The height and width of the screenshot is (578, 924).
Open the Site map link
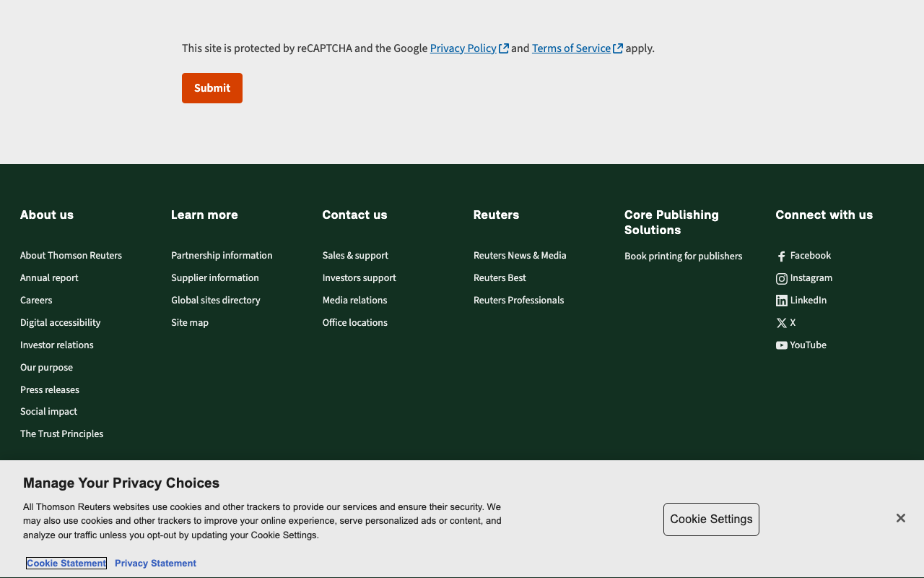(x=190, y=323)
